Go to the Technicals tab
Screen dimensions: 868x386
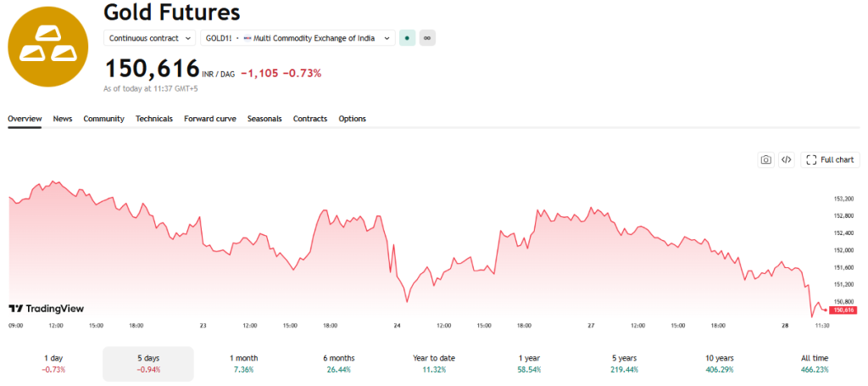[154, 119]
